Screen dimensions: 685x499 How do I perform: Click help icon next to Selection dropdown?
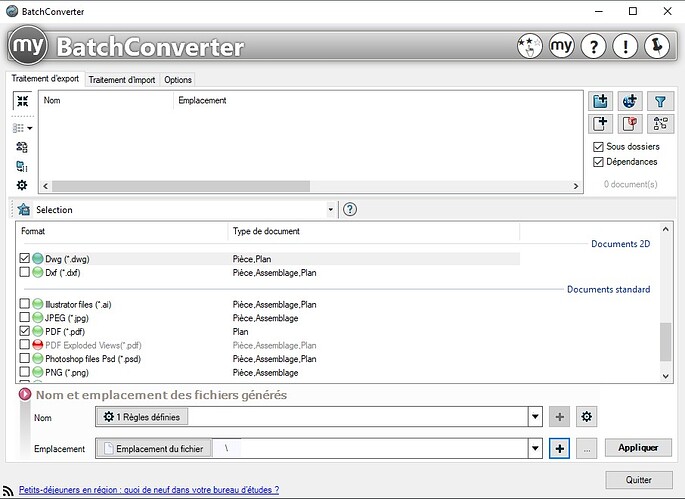pos(350,210)
